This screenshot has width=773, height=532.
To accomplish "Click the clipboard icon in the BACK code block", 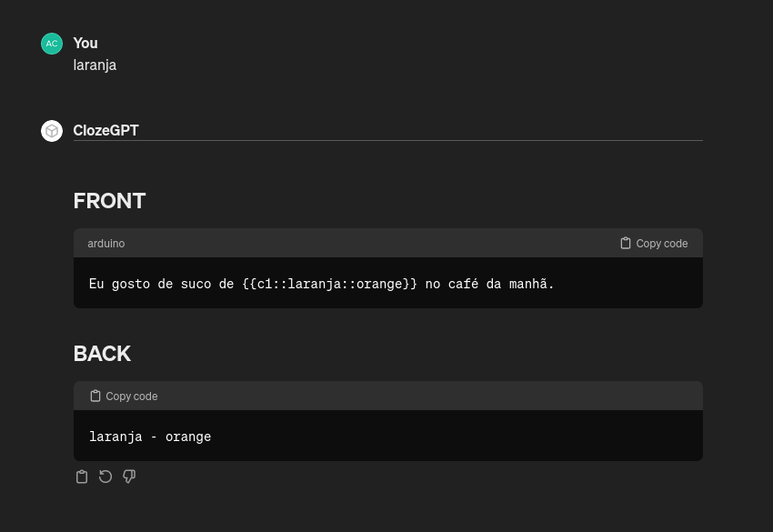I will pos(95,396).
